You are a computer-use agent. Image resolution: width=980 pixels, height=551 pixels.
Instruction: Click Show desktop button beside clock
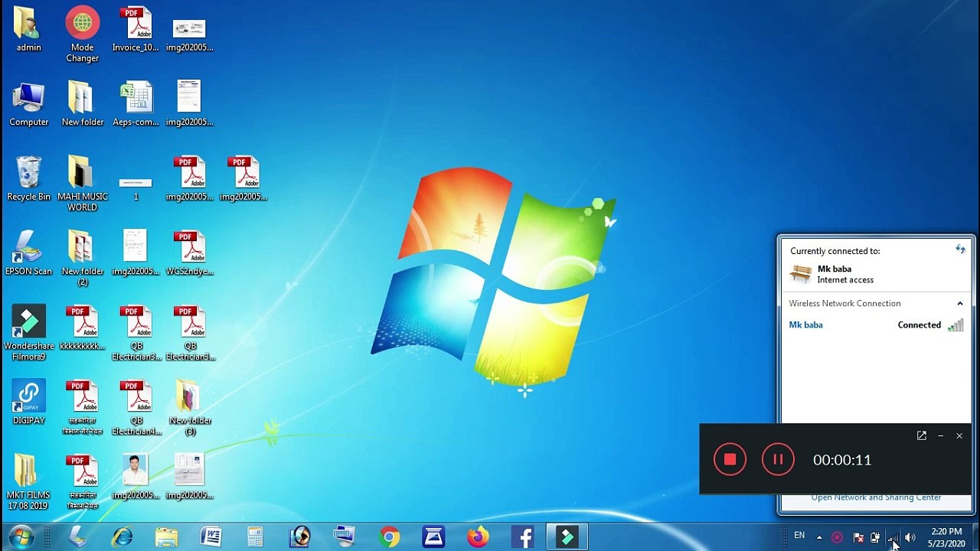click(x=975, y=537)
